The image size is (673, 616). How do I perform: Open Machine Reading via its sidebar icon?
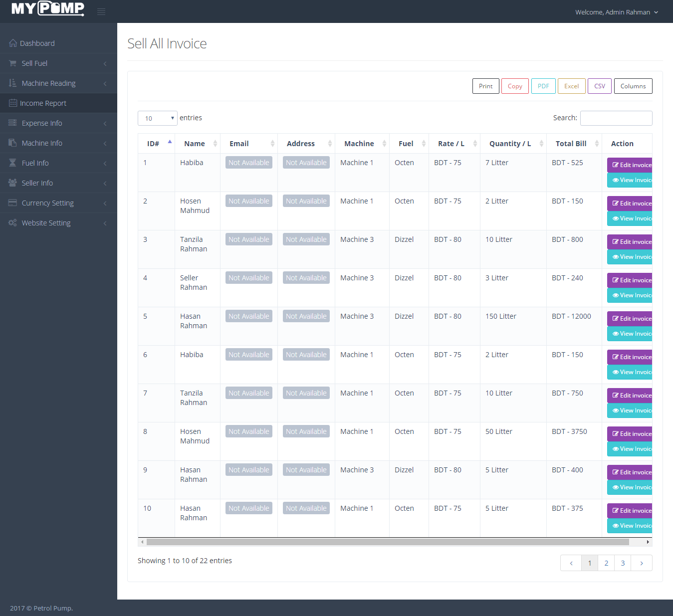pyautogui.click(x=12, y=83)
